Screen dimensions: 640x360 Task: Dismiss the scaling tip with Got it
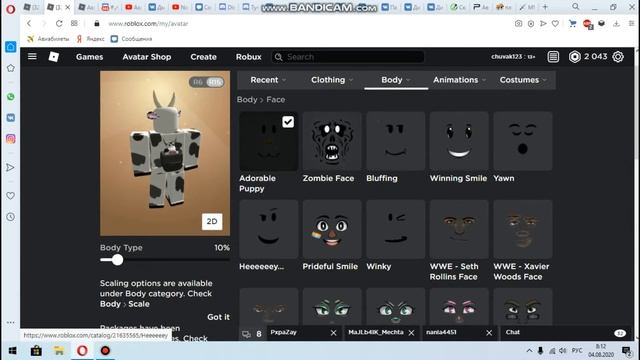click(x=218, y=317)
